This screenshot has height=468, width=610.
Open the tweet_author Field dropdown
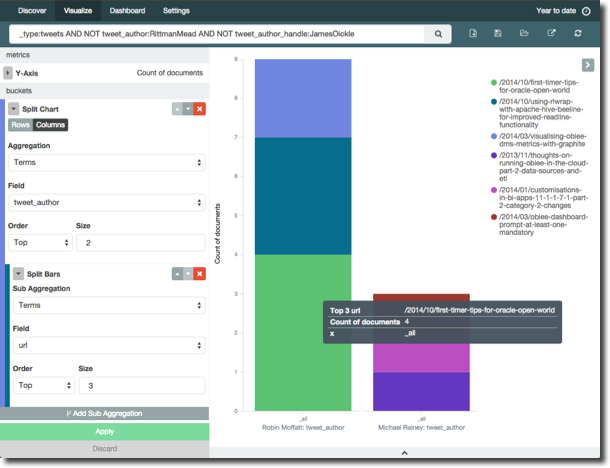pos(106,202)
